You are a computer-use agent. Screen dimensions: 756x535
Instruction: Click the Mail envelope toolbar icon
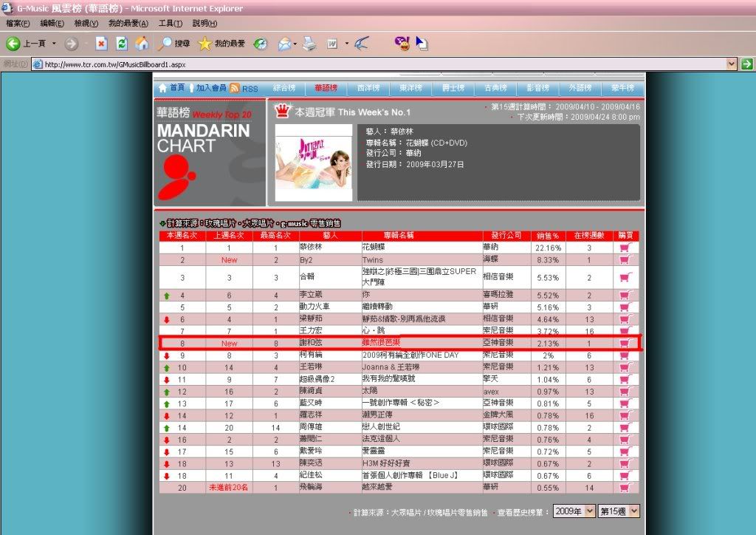click(x=284, y=44)
